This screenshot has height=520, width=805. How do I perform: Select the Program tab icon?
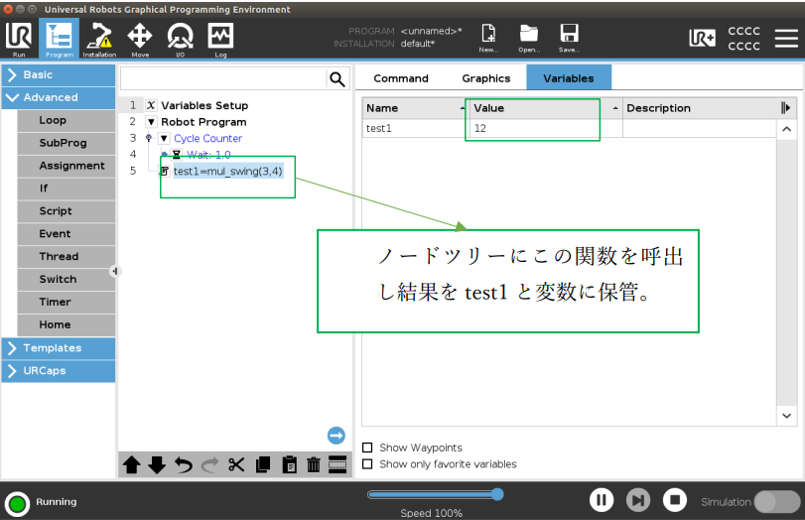pyautogui.click(x=59, y=39)
